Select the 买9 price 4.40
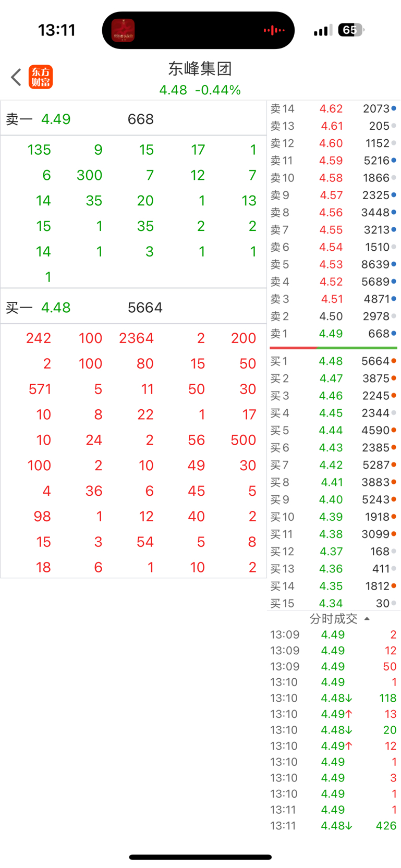The width and height of the screenshot is (401, 868). click(331, 499)
